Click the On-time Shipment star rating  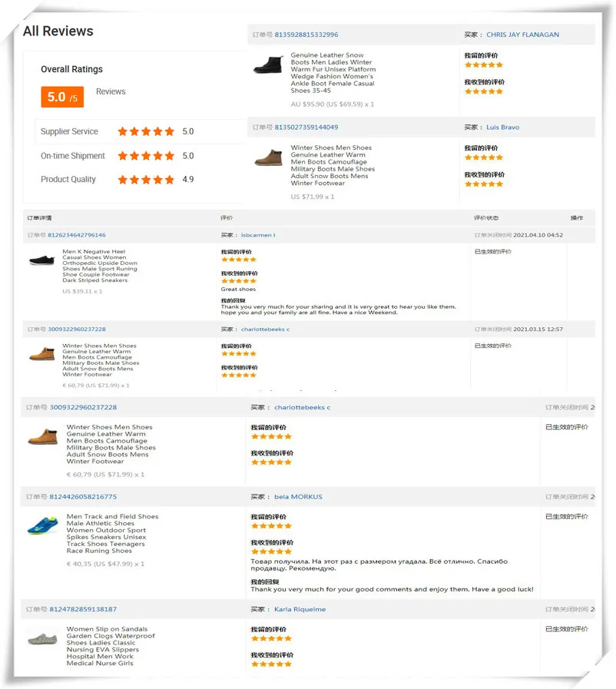pyautogui.click(x=146, y=156)
